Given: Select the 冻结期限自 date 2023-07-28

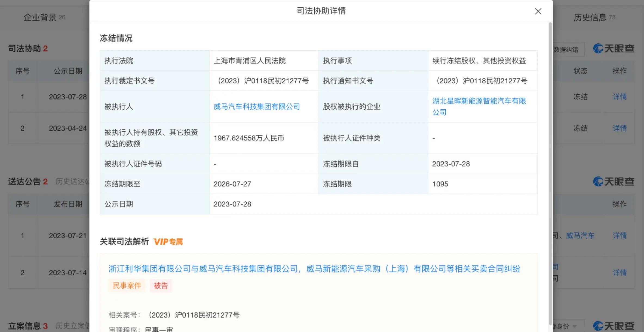Looking at the screenshot, I should (x=451, y=164).
